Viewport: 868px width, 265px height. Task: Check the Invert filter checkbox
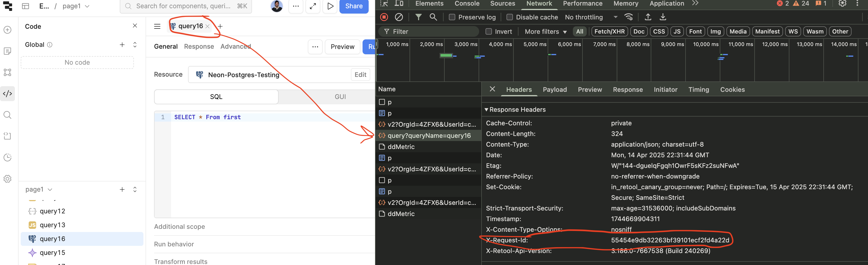[x=489, y=31]
